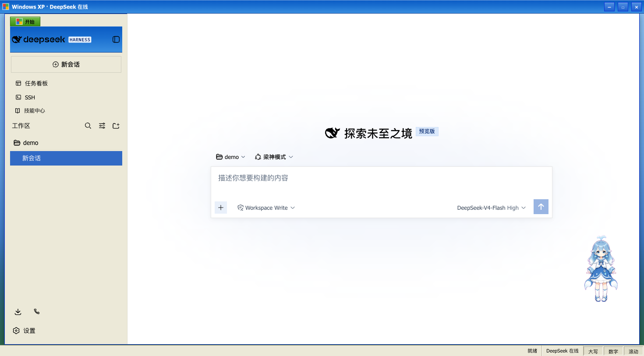Screen dimensions: 644x356
Task: Click the 大写 caps indicator
Action: (x=593, y=351)
